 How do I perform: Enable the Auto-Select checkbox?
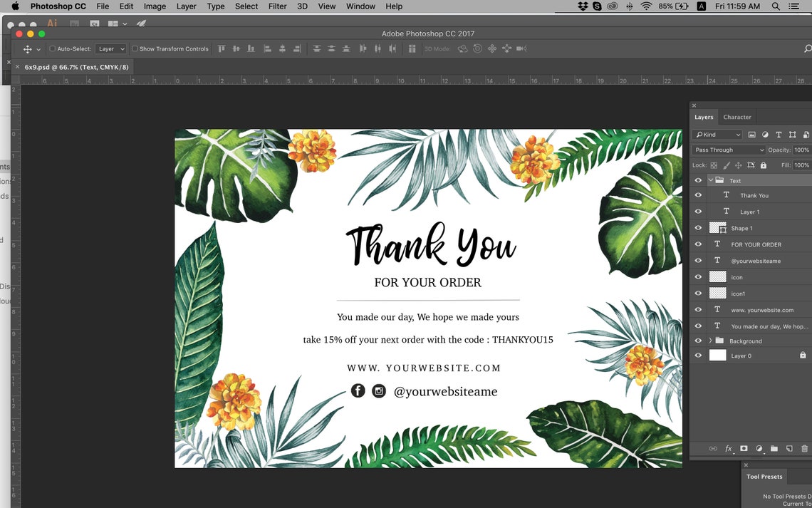click(53, 48)
